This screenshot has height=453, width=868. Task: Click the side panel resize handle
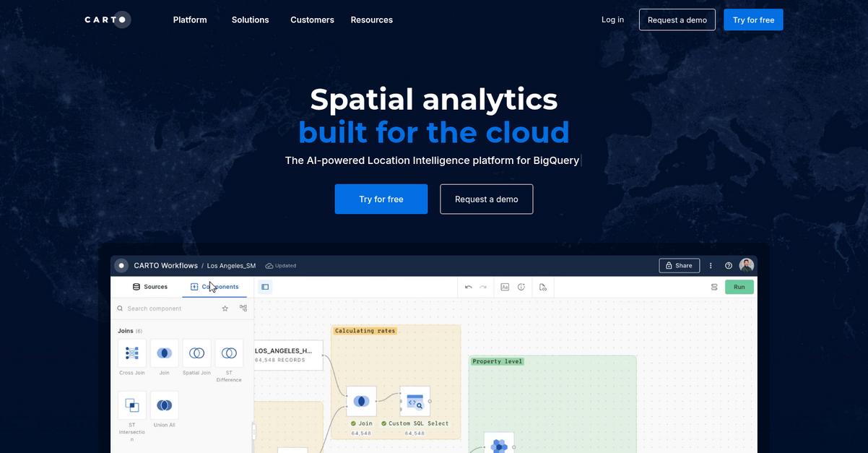pos(253,431)
